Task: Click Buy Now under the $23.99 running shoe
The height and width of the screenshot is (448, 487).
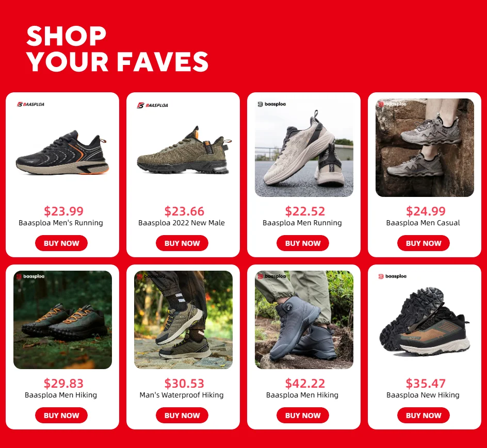Action: click(61, 243)
